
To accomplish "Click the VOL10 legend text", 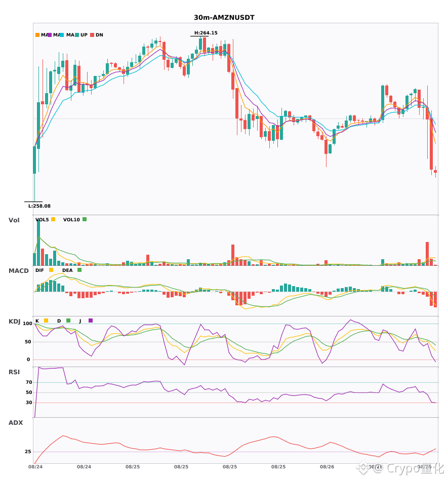I will [x=71, y=220].
